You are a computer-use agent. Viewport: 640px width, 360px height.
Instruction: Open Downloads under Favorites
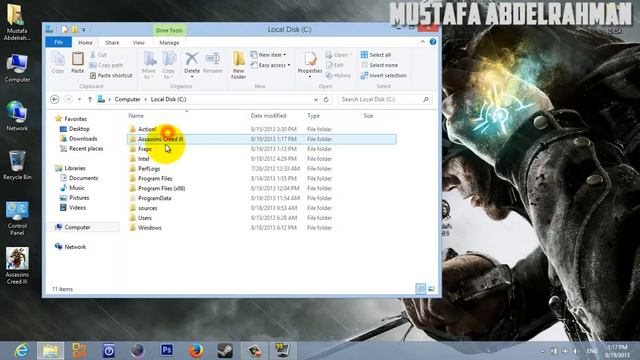tap(83, 139)
